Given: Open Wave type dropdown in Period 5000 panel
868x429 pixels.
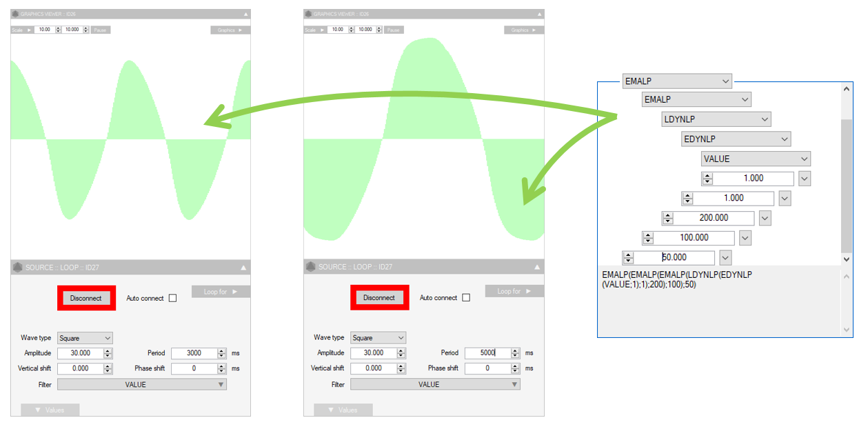Looking at the screenshot, I should click(x=378, y=337).
